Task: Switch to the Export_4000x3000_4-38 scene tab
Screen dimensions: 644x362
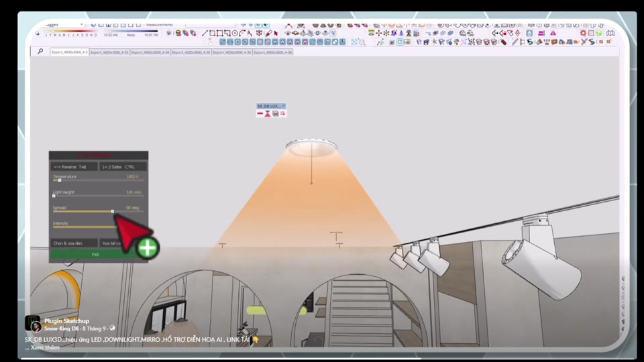Action: coord(273,52)
